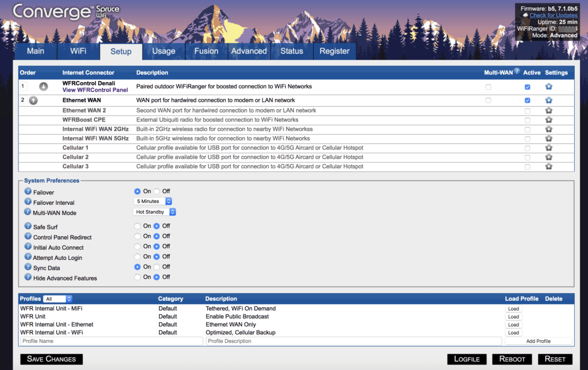Show help for Failover Interval
The image size is (588, 370).
pyautogui.click(x=28, y=201)
